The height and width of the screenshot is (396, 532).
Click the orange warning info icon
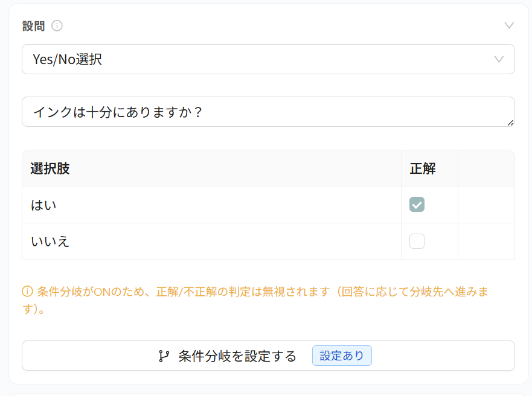[x=27, y=292]
